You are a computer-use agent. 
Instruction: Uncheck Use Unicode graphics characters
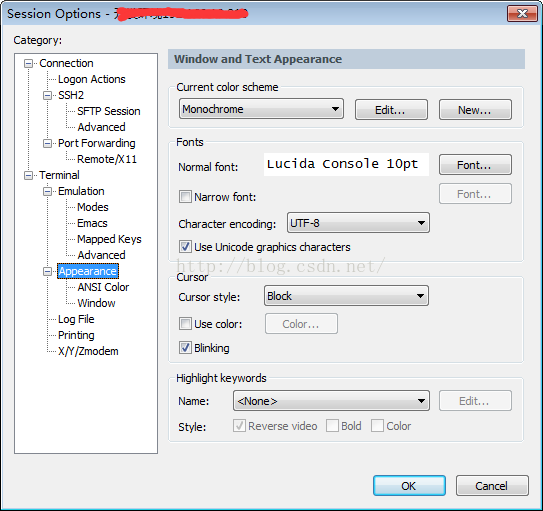[185, 247]
